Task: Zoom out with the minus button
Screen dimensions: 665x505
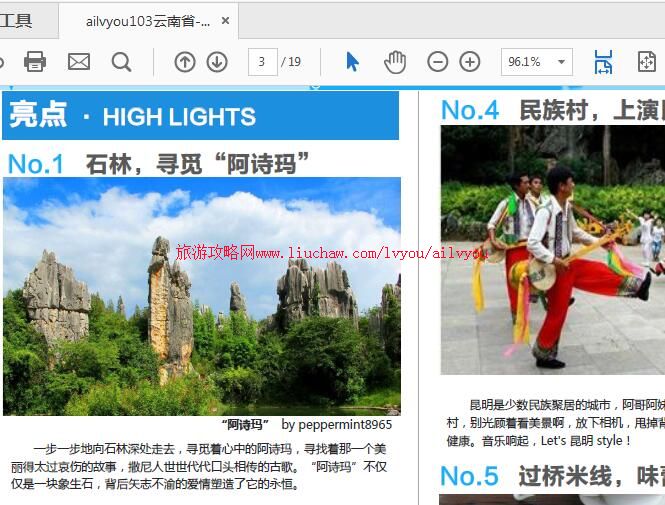Action: 438,62
